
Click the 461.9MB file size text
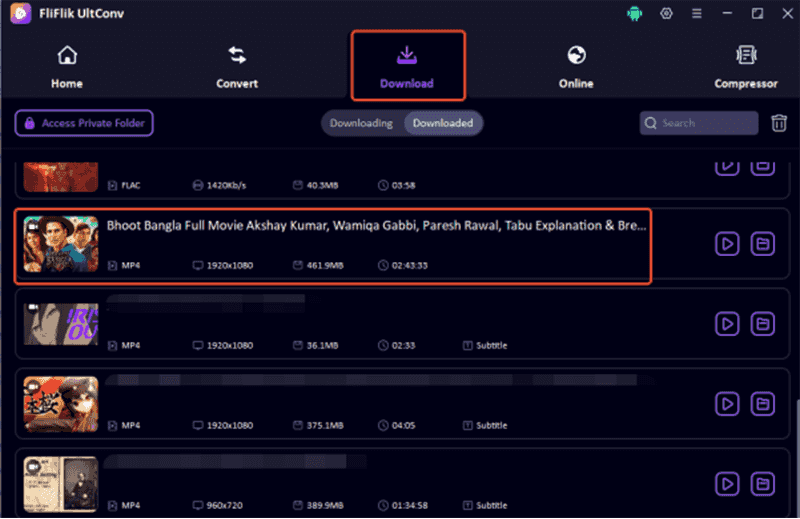(325, 265)
